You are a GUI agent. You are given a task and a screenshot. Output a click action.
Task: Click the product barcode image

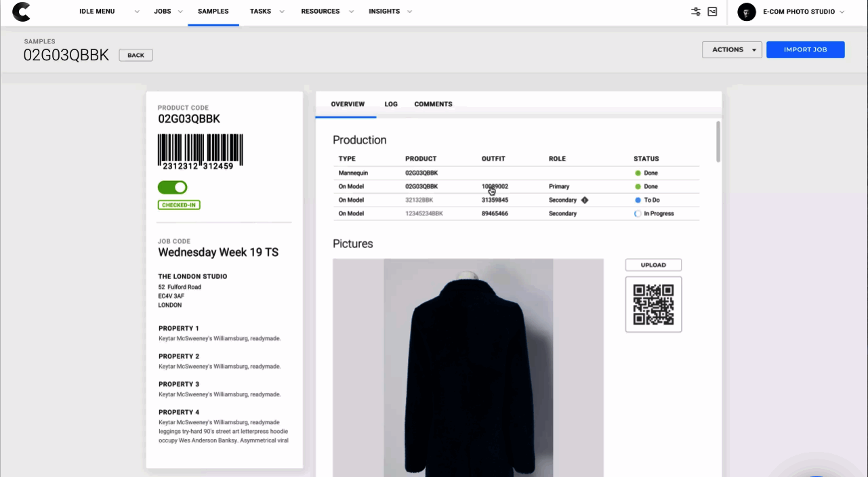point(201,151)
